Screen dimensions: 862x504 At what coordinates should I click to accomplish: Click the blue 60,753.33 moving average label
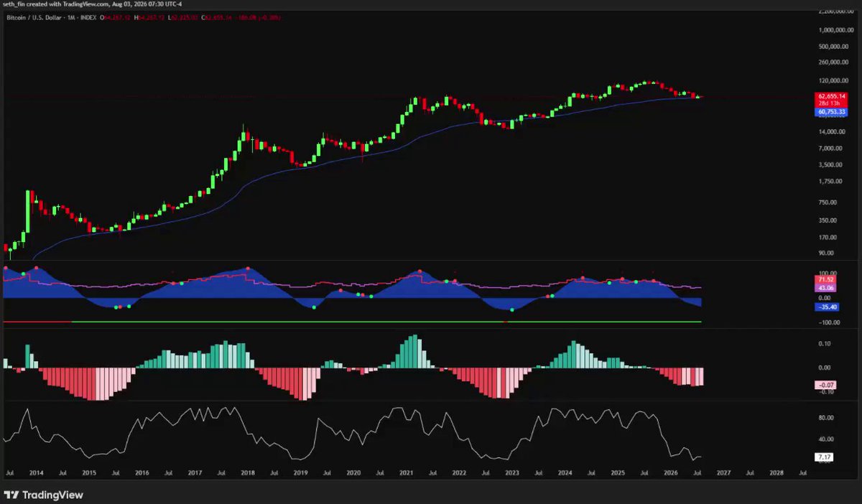831,112
